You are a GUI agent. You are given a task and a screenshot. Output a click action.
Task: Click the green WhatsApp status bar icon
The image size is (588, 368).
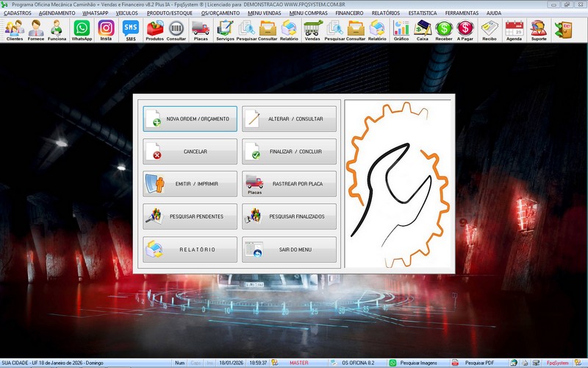(x=392, y=363)
